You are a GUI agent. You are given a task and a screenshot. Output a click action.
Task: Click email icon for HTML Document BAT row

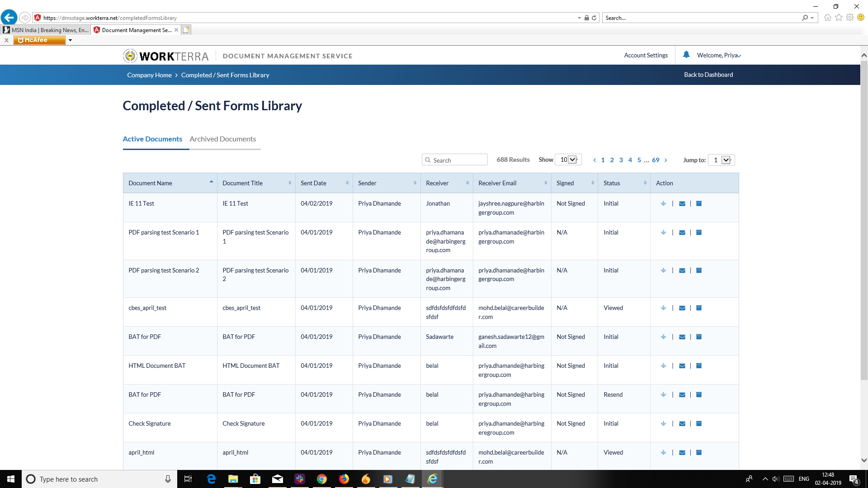[682, 366]
